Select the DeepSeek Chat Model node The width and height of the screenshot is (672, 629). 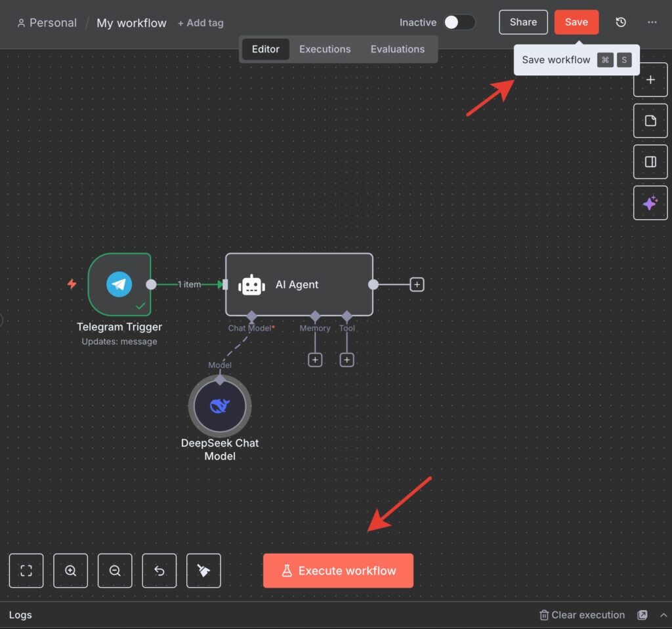(x=220, y=406)
